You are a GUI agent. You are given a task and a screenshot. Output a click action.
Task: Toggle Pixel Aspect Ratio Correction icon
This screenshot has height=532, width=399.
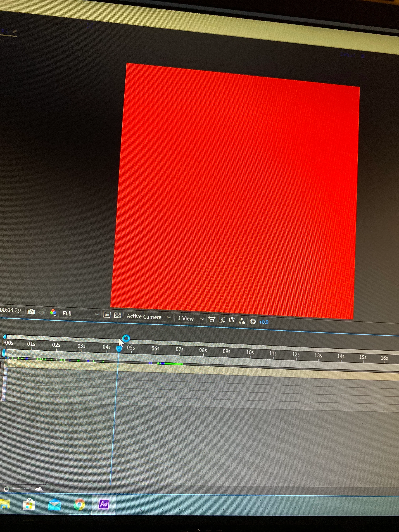(212, 320)
